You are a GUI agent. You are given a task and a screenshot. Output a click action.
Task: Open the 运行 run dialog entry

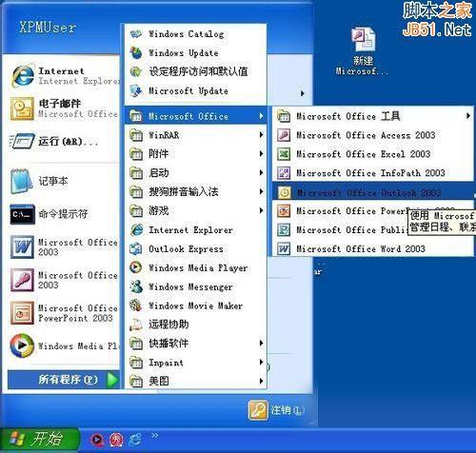pyautogui.click(x=64, y=141)
